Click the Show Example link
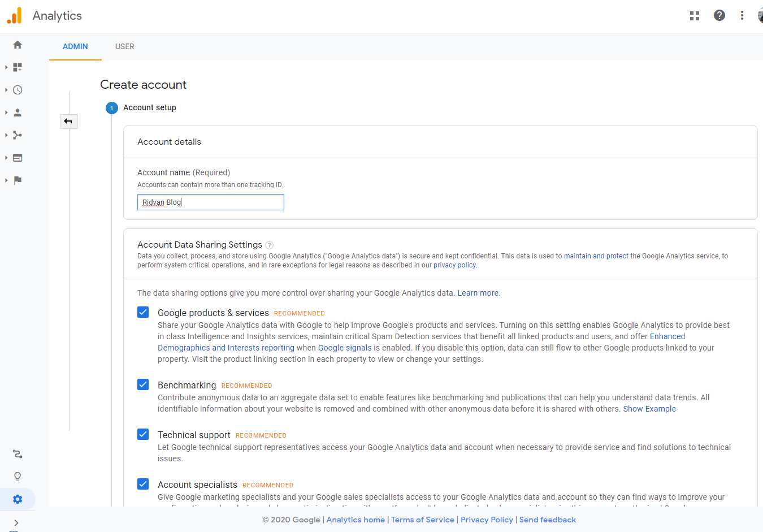The height and width of the screenshot is (532, 763). [x=649, y=409]
